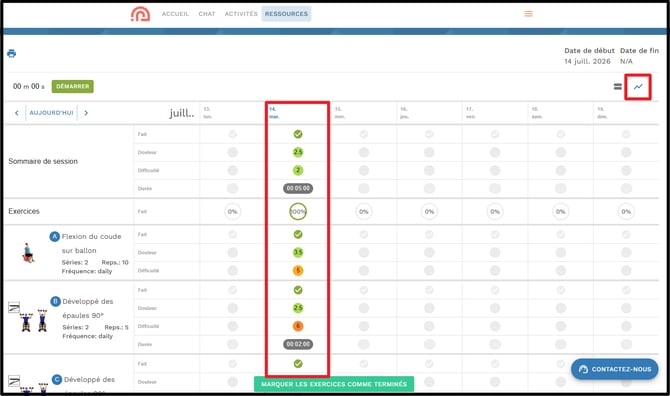Mark session summary Fait on Monday 13
Screen dimensions: 670x396
click(232, 134)
